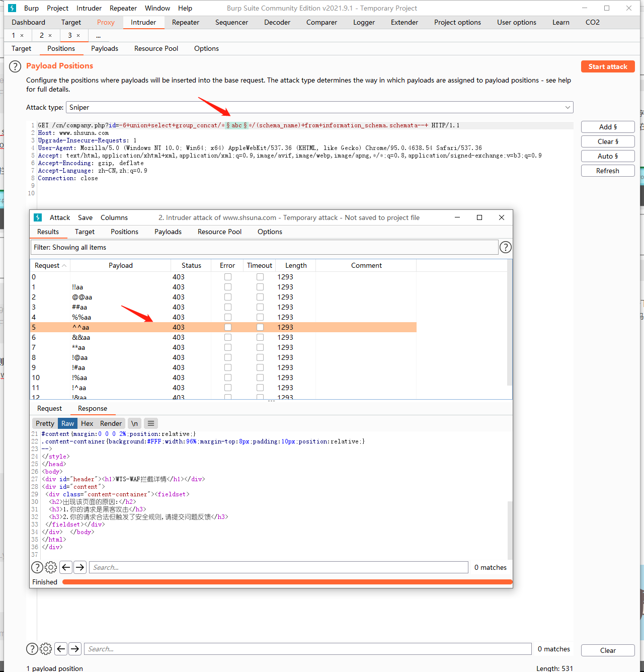Click the Clear button beside main search
The width and height of the screenshot is (644, 672).
(608, 650)
